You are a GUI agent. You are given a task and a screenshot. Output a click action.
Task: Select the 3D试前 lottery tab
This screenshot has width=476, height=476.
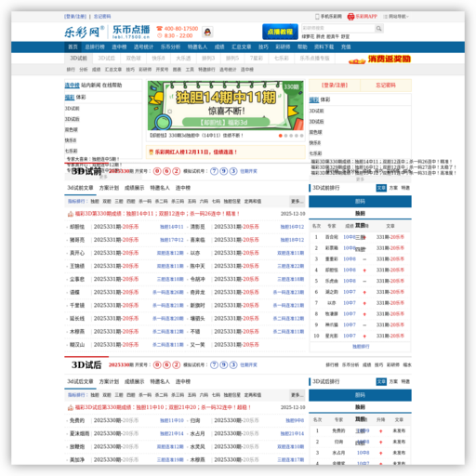(x=78, y=58)
